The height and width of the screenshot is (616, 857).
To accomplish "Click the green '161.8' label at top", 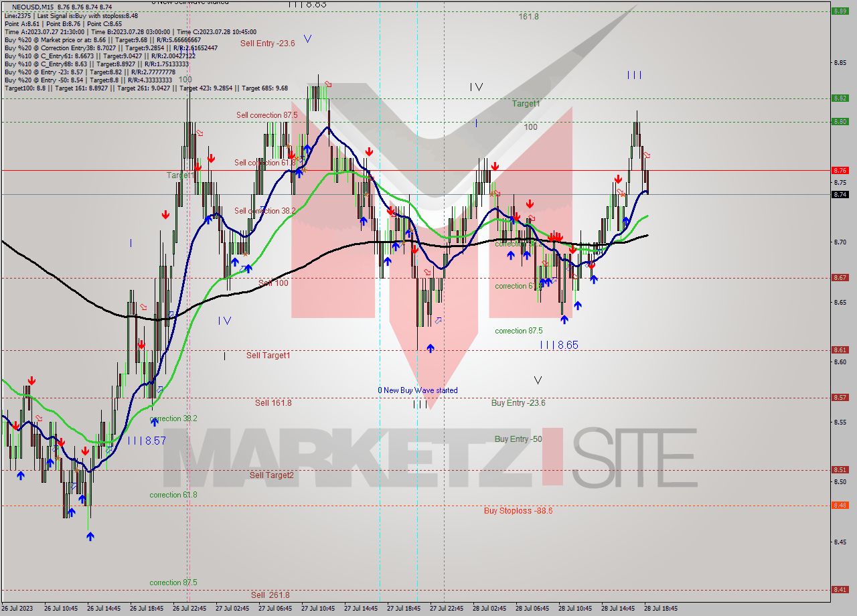I will (528, 17).
